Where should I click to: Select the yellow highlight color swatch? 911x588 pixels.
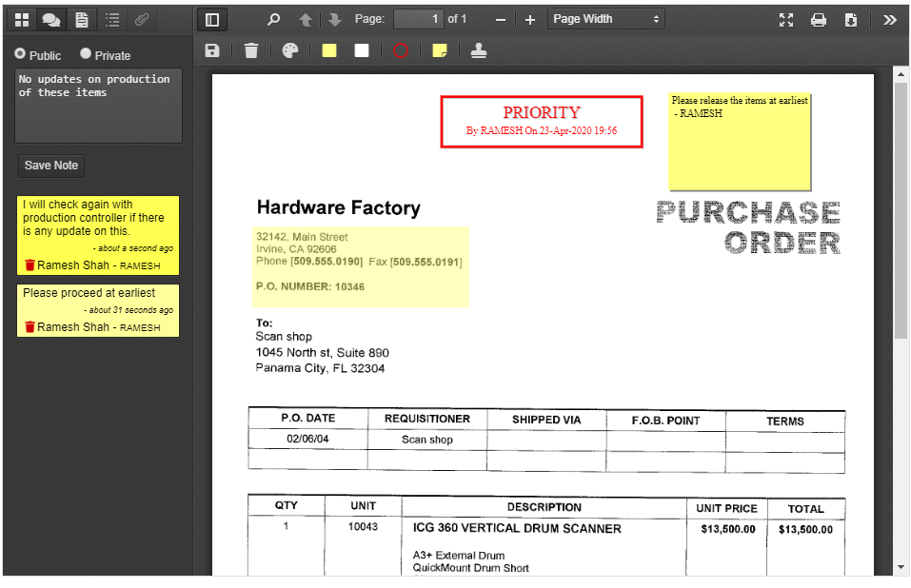328,50
